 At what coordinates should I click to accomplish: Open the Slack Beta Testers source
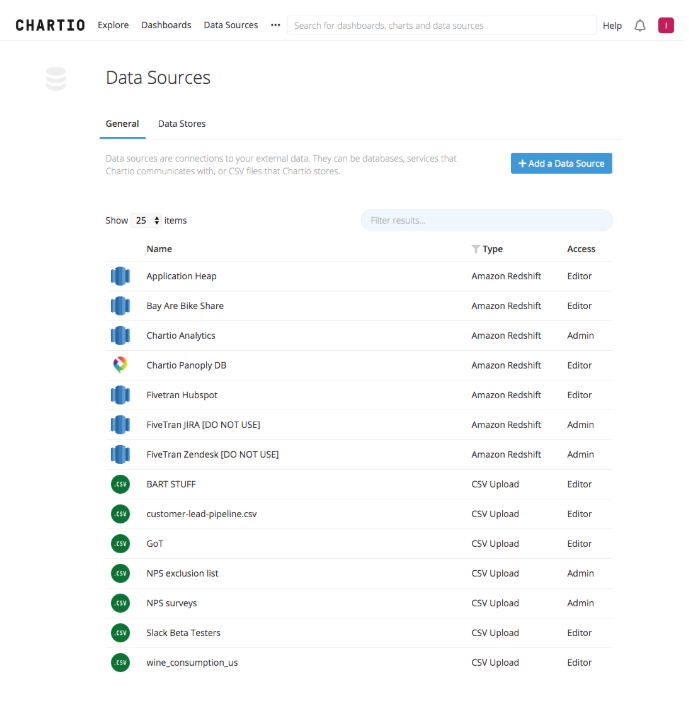[x=183, y=633]
